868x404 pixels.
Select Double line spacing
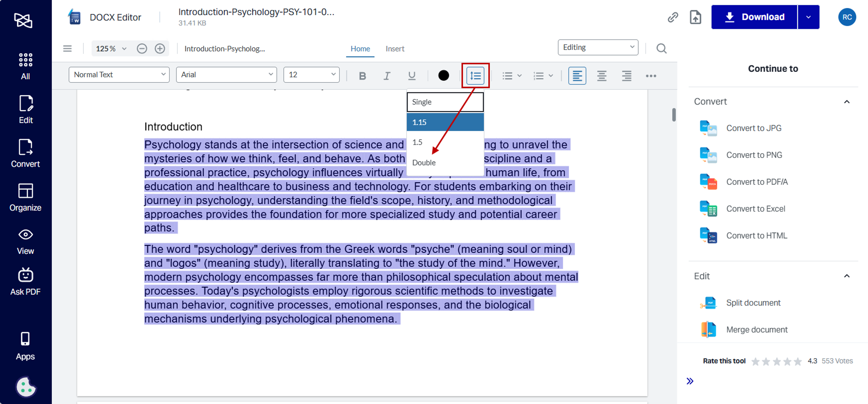coord(445,163)
